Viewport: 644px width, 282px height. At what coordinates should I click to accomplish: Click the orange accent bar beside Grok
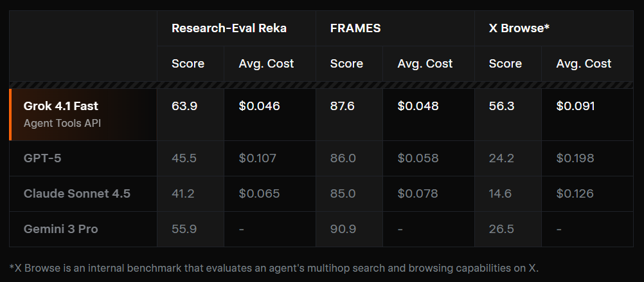pyautogui.click(x=11, y=115)
